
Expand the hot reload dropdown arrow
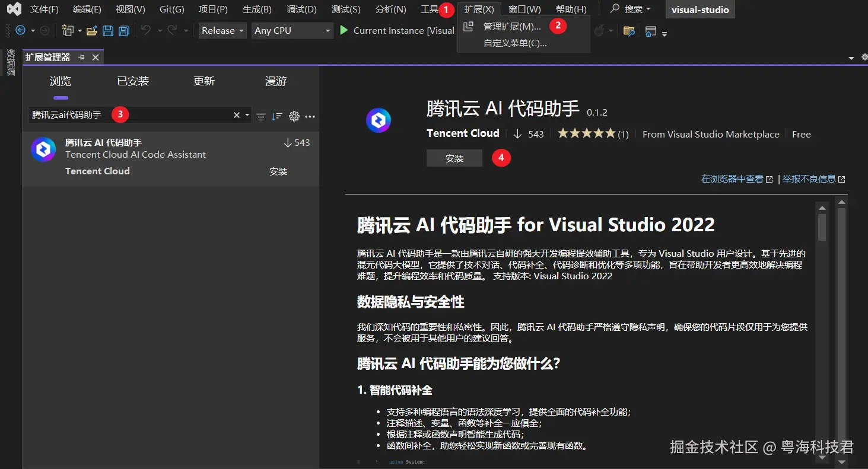click(611, 31)
